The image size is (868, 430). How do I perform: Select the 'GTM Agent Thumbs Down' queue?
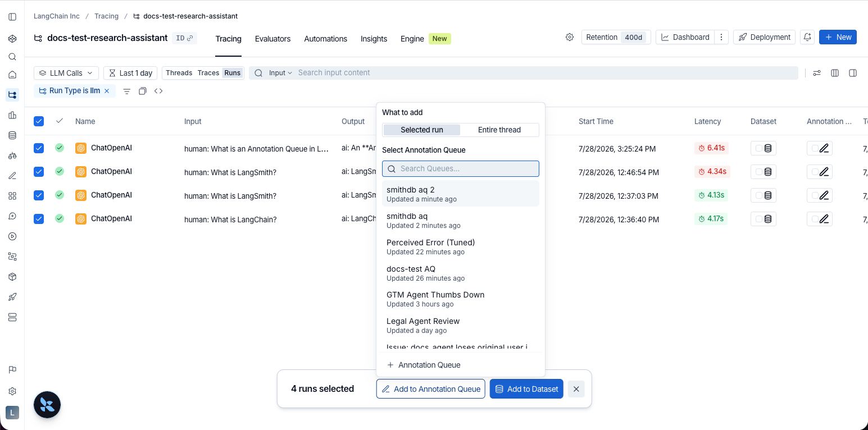click(461, 299)
